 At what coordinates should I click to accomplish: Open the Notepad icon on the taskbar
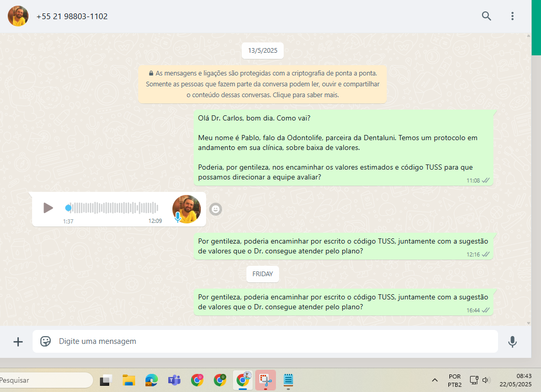[288, 380]
